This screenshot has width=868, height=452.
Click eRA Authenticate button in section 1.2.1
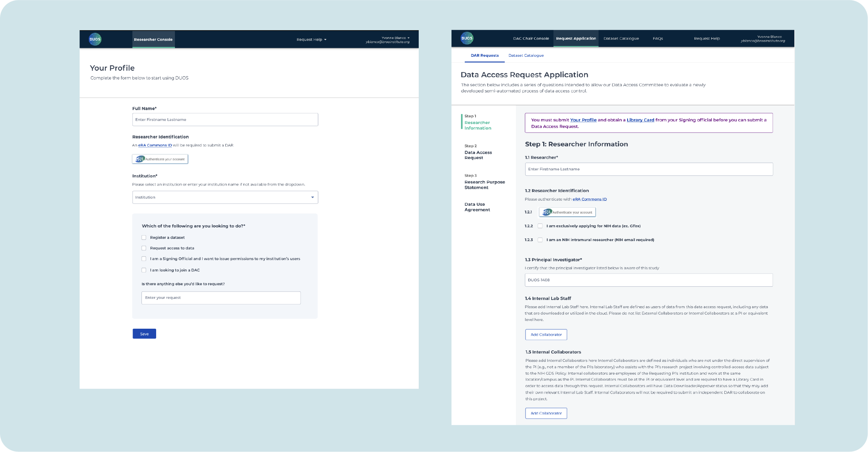pyautogui.click(x=567, y=212)
